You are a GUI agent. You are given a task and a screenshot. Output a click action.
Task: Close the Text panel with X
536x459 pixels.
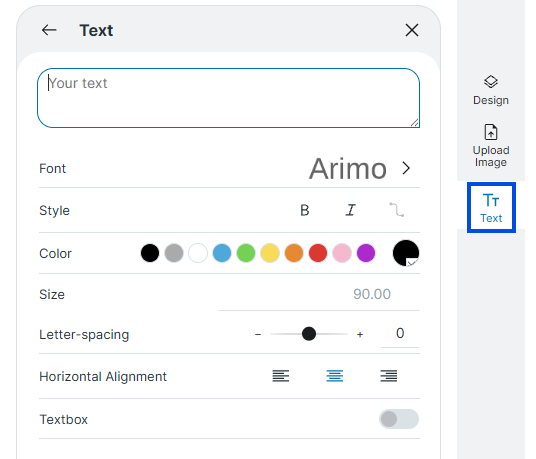tap(412, 30)
